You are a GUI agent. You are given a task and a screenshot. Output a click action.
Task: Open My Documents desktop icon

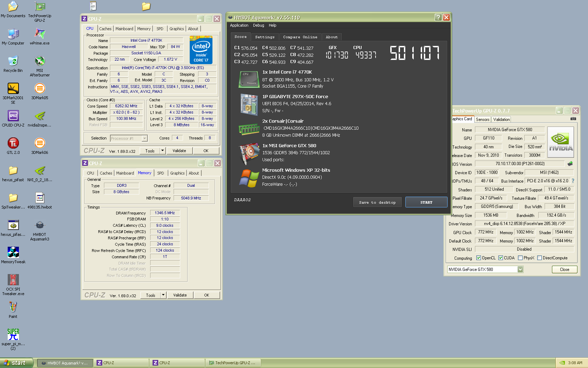13,9
